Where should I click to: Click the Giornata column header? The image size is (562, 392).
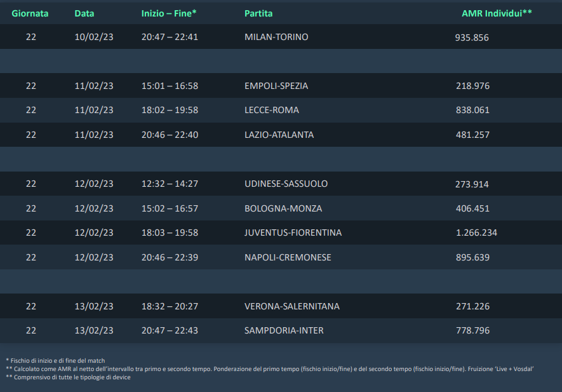pos(30,13)
